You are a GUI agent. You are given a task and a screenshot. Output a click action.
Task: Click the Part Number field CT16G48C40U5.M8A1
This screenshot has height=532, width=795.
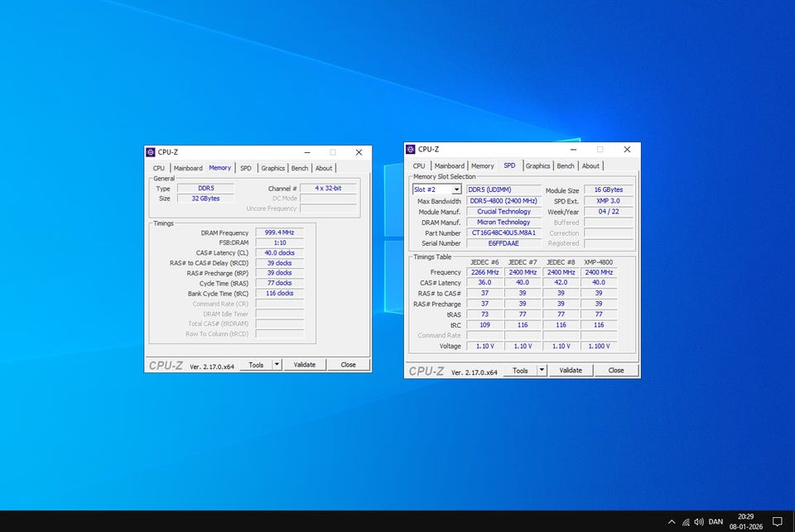[x=503, y=233]
